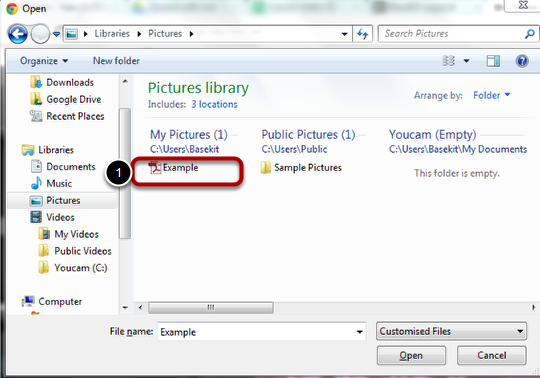
Task: Toggle the preview pane button
Action: coord(493,61)
